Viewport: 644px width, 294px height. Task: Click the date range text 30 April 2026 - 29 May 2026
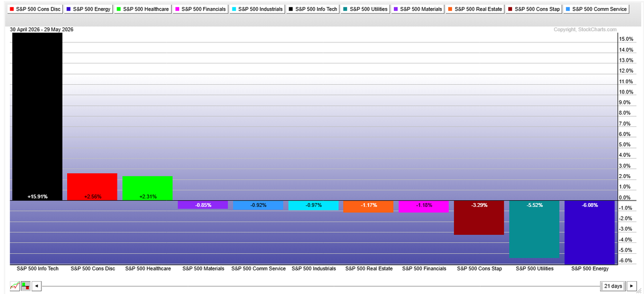pyautogui.click(x=42, y=30)
